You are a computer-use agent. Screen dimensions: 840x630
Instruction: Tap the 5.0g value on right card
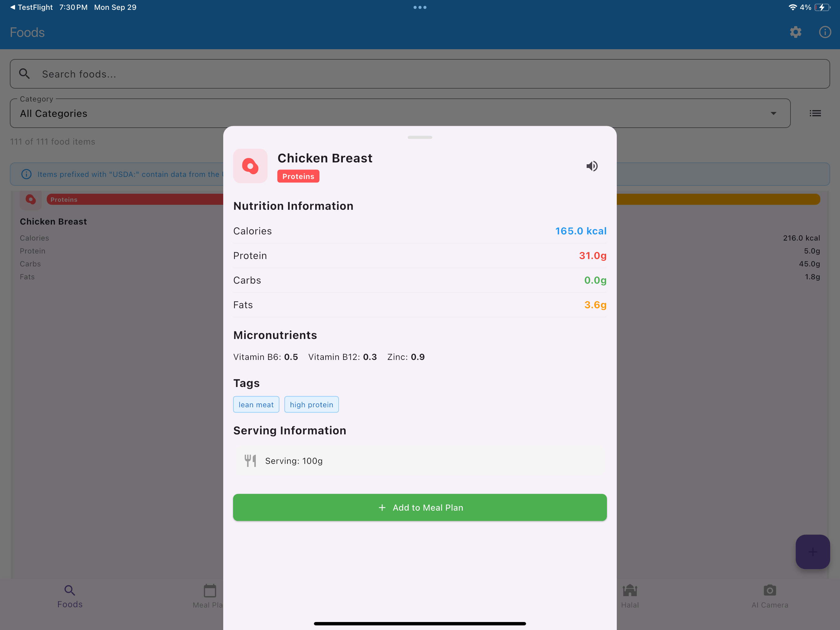coord(812,251)
